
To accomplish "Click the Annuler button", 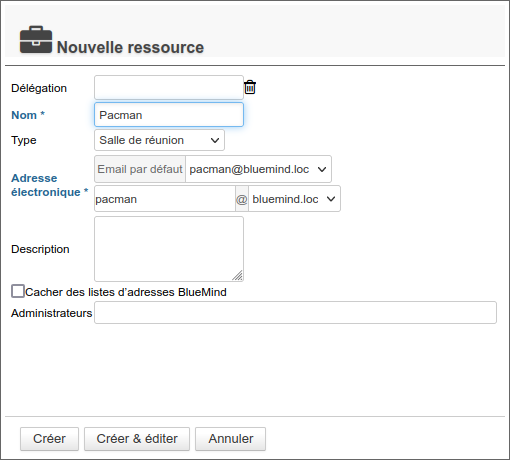I will click(x=231, y=439).
